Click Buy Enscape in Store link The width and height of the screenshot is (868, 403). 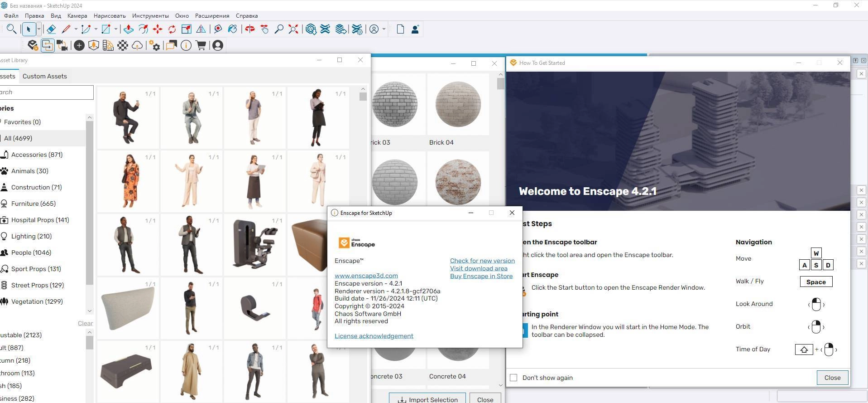tap(481, 276)
